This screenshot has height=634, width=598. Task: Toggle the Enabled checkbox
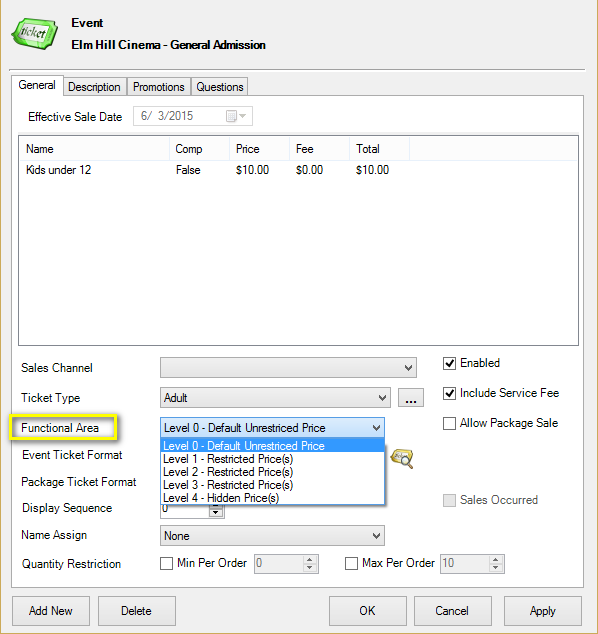(x=449, y=363)
